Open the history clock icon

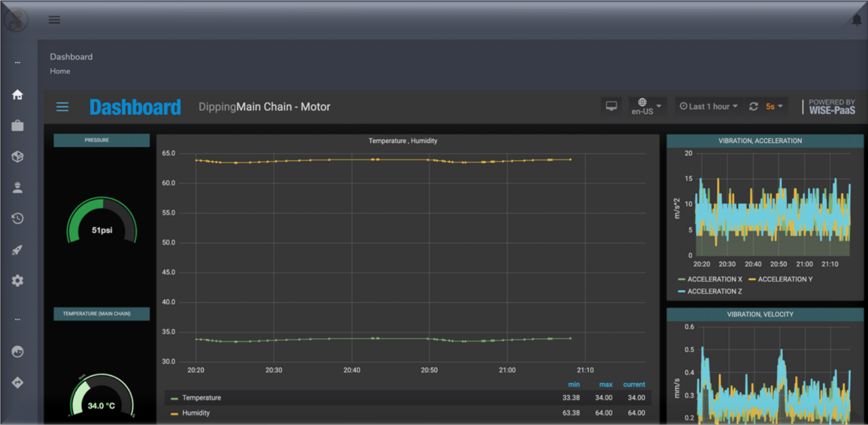[18, 219]
